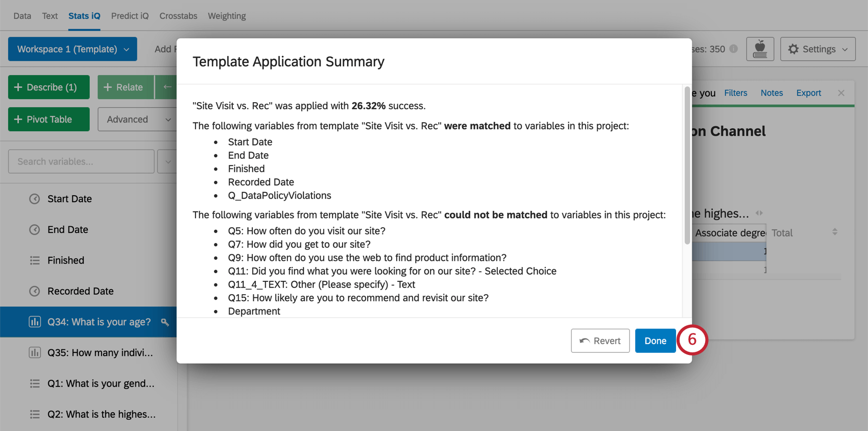Image resolution: width=868 pixels, height=431 pixels.
Task: Click the bar chart icon beside Q35
Action: (35, 353)
